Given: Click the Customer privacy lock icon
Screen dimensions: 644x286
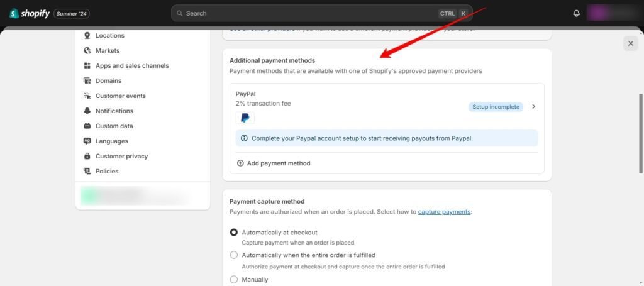Looking at the screenshot, I should [x=87, y=157].
